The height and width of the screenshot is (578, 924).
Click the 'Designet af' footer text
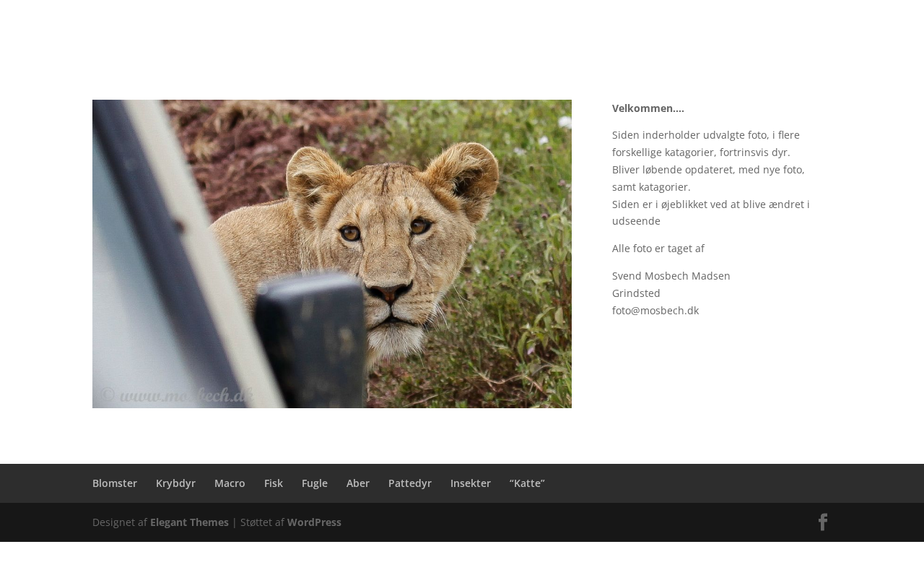click(120, 522)
